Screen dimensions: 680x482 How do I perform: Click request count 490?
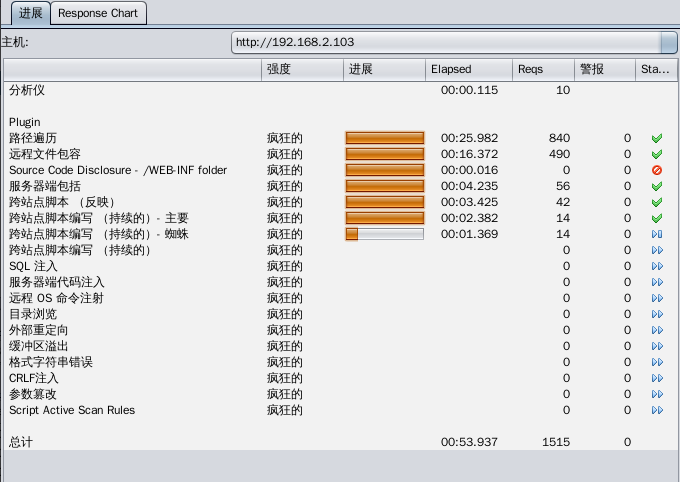559,154
